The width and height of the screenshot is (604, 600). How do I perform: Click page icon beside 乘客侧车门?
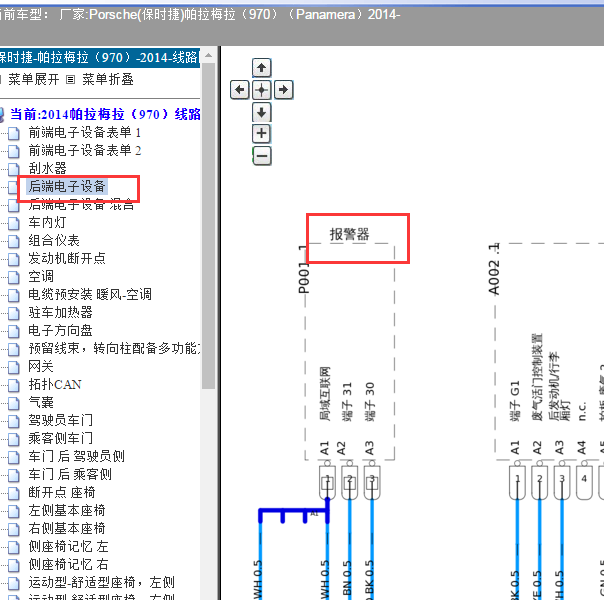coord(14,439)
